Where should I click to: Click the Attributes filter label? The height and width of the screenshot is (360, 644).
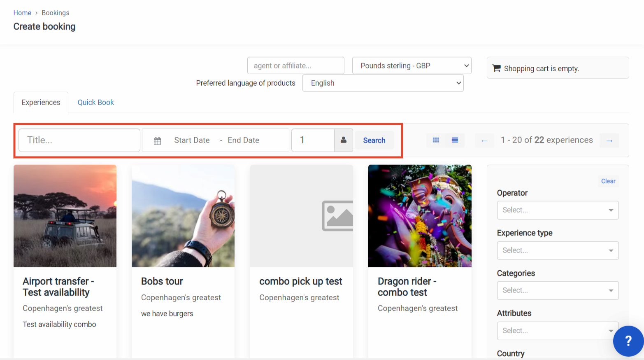point(514,313)
